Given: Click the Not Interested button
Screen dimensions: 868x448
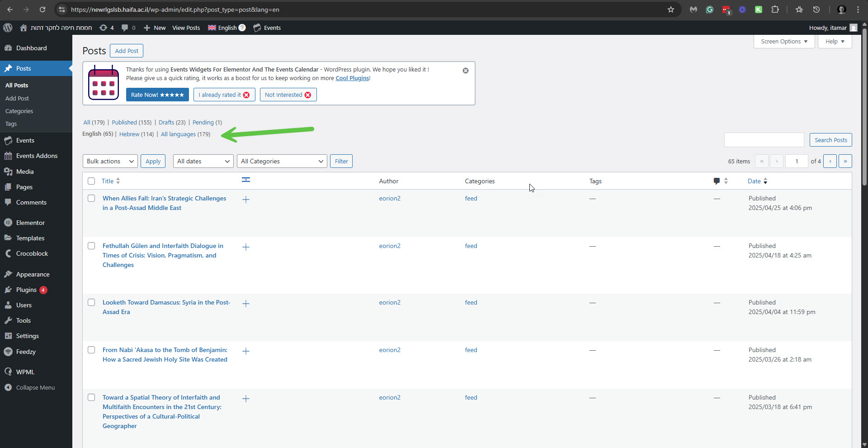Looking at the screenshot, I should coord(288,95).
